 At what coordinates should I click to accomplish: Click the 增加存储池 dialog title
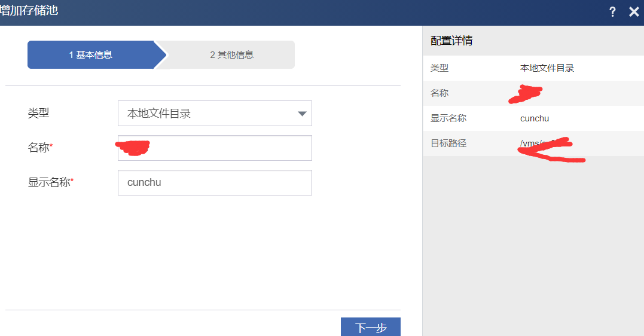point(29,10)
